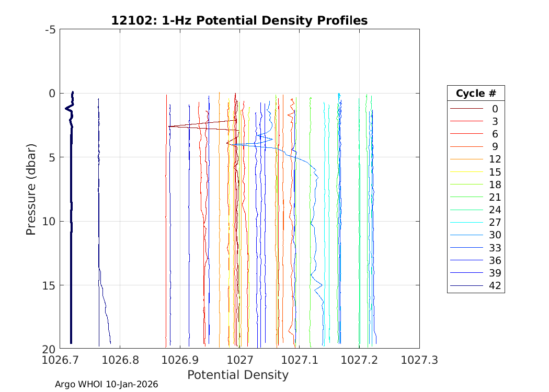Click the x-axis tick label 1027
Image resolution: width=549 pixels, height=392 pixels.
coord(239,360)
